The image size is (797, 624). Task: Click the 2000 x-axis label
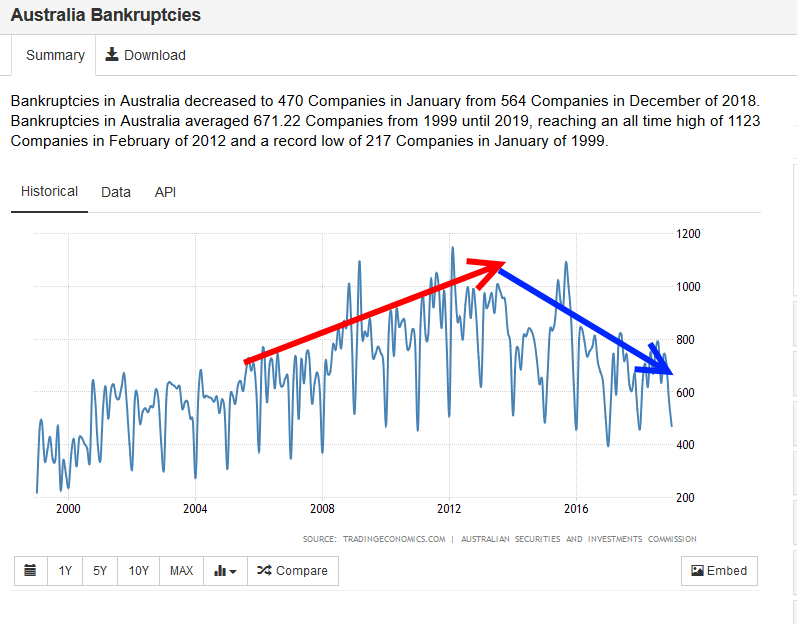[x=68, y=509]
